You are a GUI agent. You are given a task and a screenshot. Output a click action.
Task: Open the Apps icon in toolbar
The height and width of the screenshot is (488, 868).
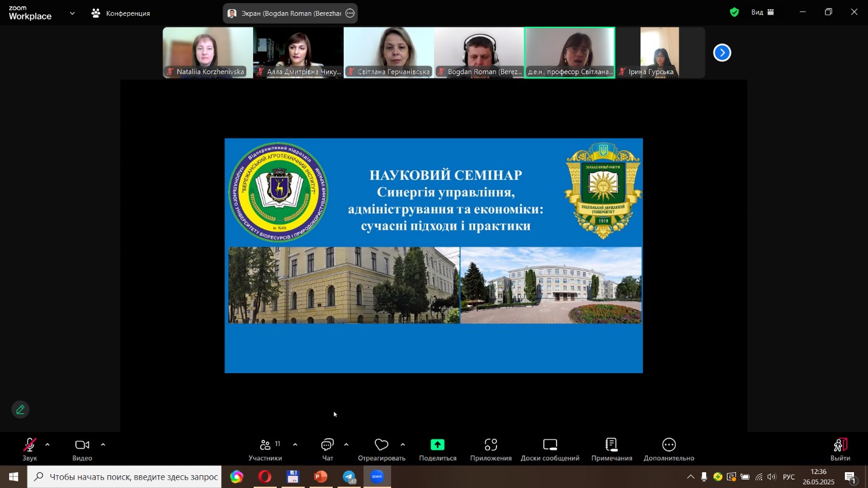(491, 445)
